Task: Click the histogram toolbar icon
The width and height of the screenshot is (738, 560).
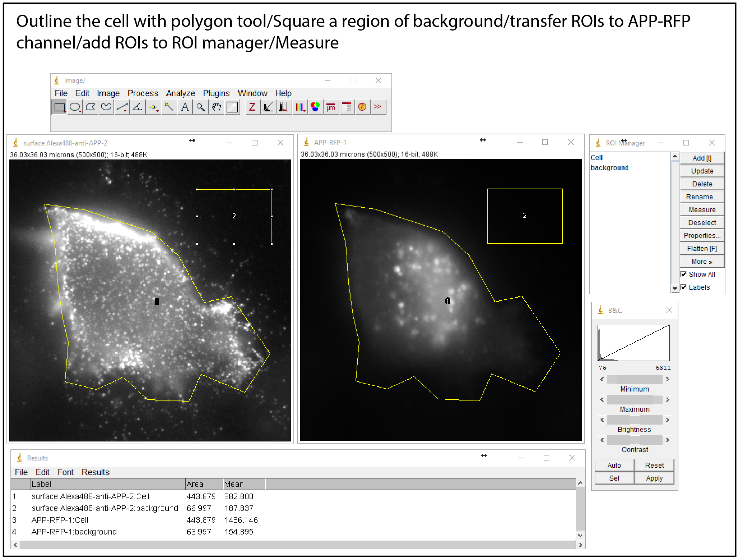Action: pyautogui.click(x=284, y=107)
